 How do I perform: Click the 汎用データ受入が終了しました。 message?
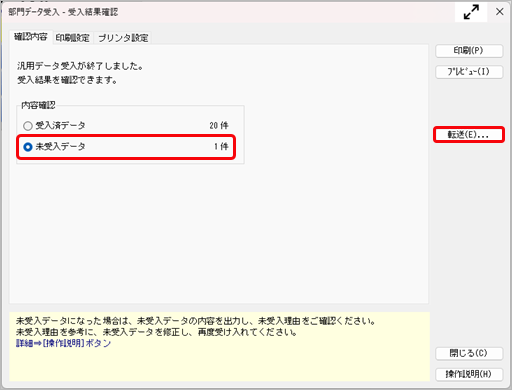pyautogui.click(x=80, y=66)
